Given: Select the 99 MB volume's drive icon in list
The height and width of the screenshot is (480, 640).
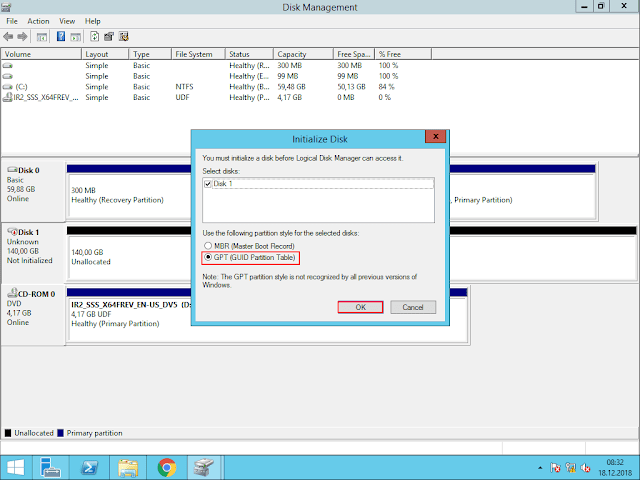Looking at the screenshot, I should point(7,76).
